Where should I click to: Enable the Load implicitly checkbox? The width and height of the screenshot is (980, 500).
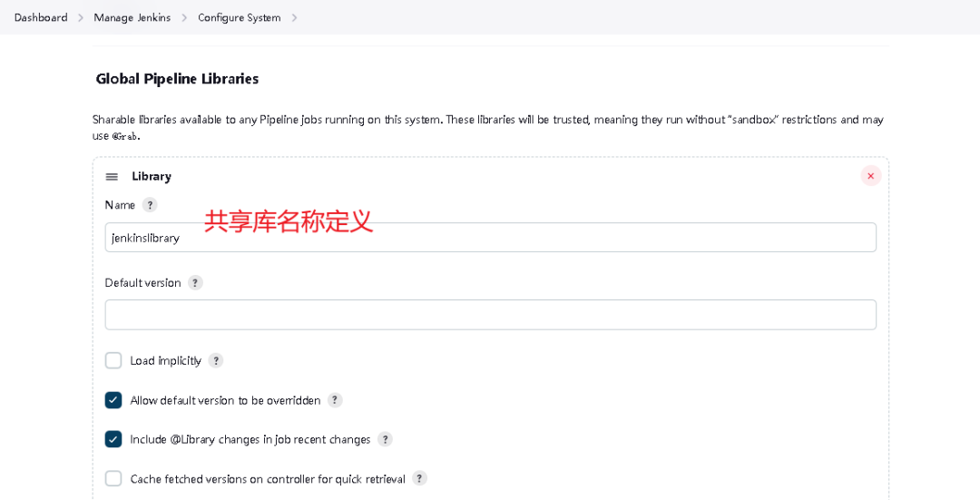click(113, 360)
